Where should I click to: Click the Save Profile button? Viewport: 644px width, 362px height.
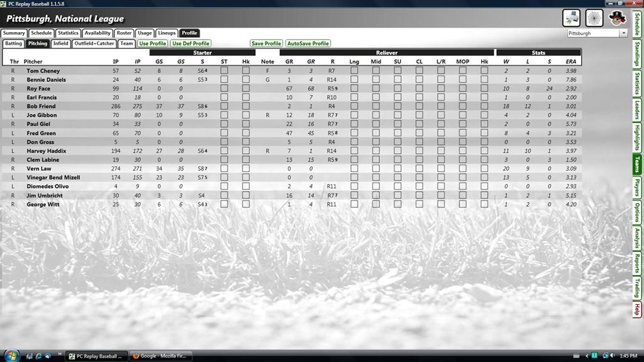pyautogui.click(x=266, y=44)
